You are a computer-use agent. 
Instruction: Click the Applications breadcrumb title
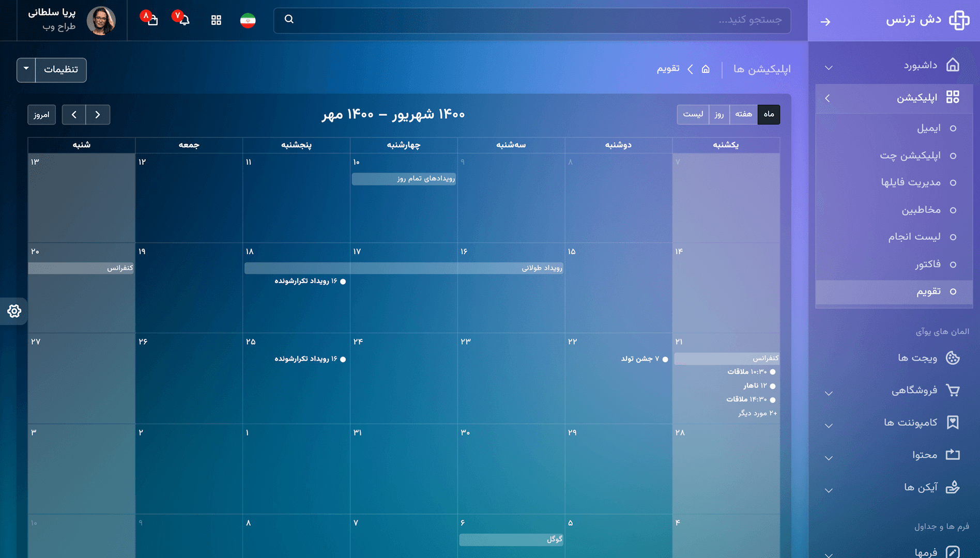[x=762, y=69]
